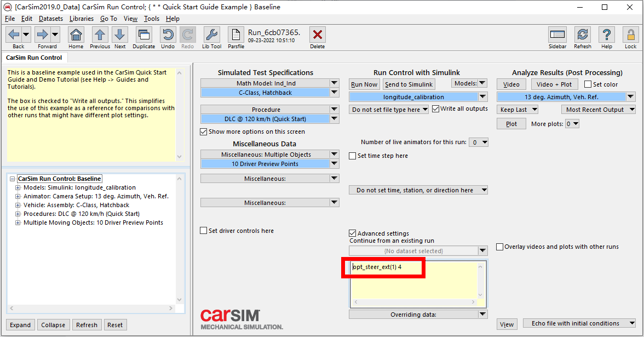
Task: Click the Back arrow toolbar icon
Action: pos(14,35)
